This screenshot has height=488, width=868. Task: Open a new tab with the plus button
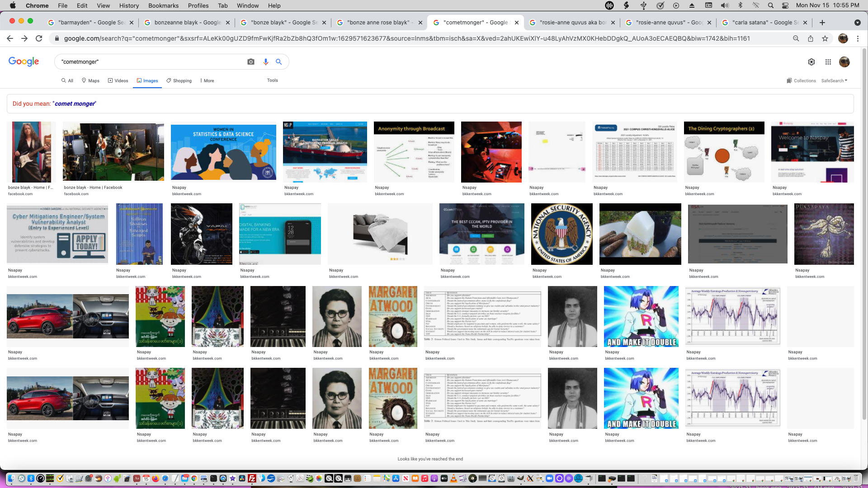coord(822,23)
